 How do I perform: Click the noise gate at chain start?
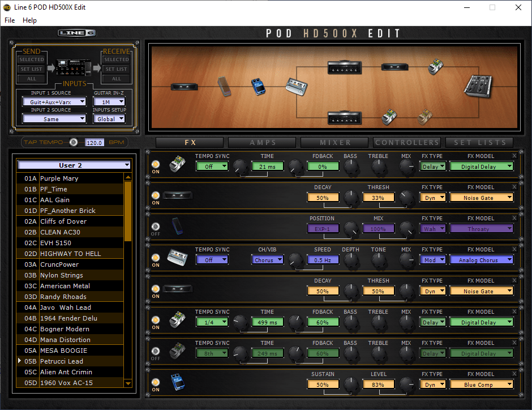[185, 87]
